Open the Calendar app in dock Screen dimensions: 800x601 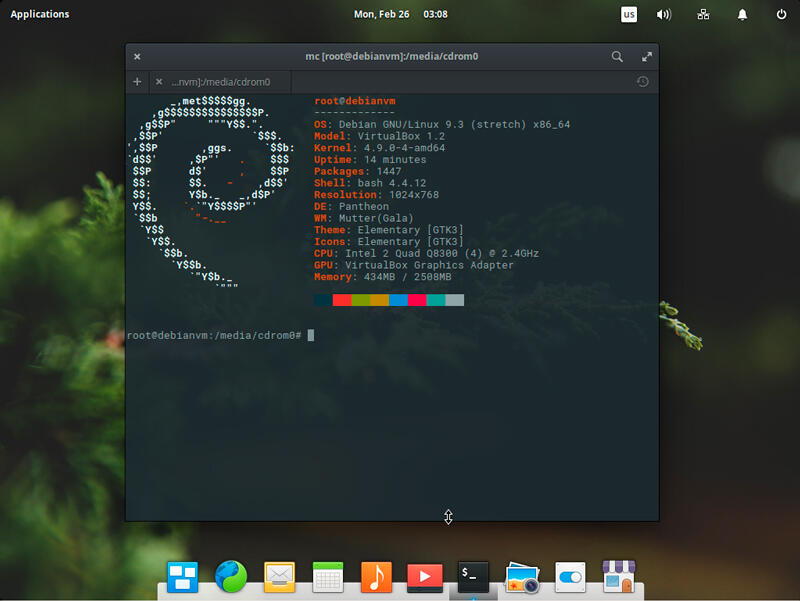328,577
